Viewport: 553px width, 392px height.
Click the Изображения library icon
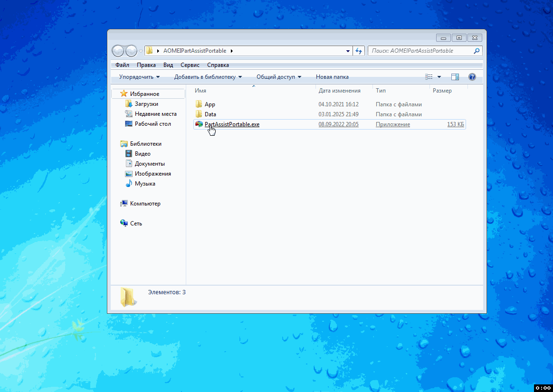click(x=129, y=173)
